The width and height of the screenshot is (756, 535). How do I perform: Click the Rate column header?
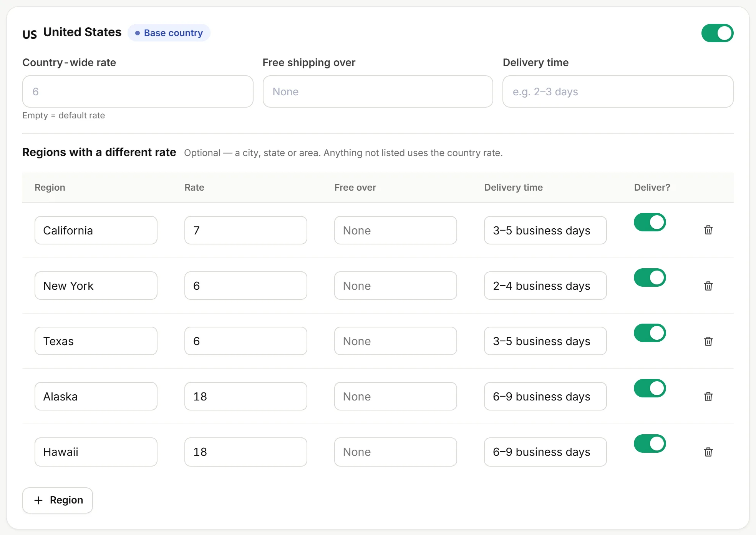coord(194,187)
